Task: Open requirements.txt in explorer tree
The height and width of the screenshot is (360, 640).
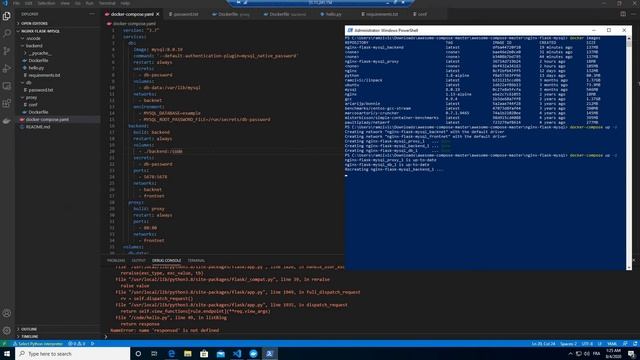Action: pyautogui.click(x=44, y=75)
